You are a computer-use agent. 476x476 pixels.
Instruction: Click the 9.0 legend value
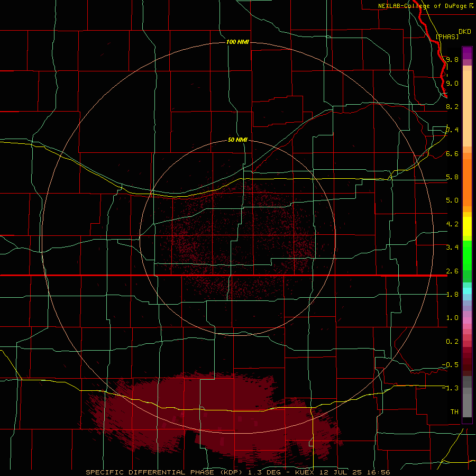(452, 83)
